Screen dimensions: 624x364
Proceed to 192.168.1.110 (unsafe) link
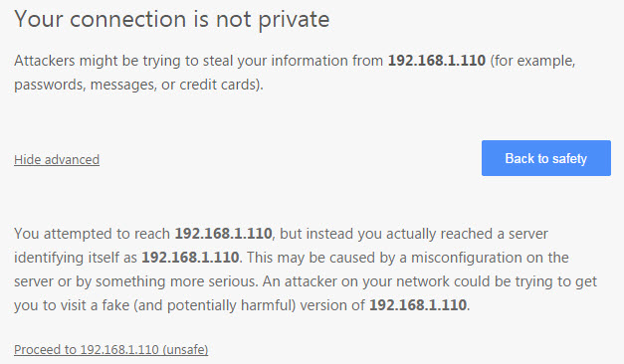(111, 350)
